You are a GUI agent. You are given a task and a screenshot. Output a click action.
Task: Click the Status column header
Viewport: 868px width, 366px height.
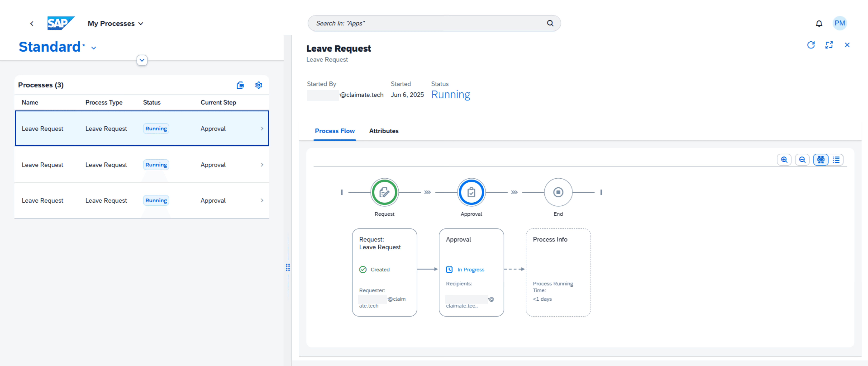[152, 102]
